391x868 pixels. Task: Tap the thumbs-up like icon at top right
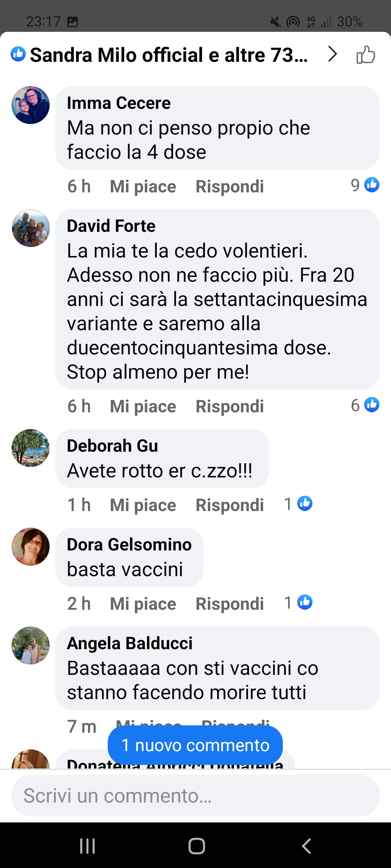click(x=366, y=55)
